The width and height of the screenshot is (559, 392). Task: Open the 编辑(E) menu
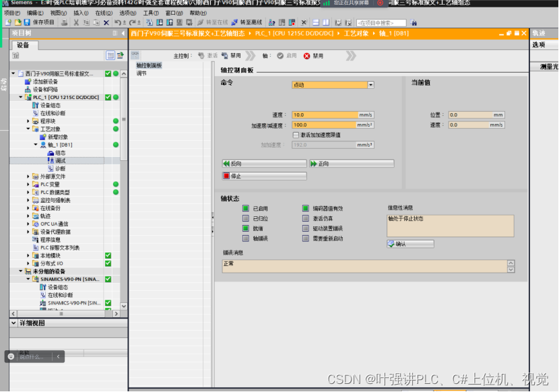[x=35, y=13]
